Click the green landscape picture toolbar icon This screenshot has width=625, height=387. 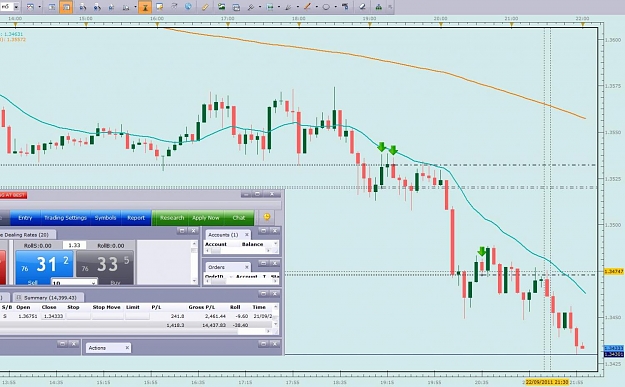pos(221,7)
